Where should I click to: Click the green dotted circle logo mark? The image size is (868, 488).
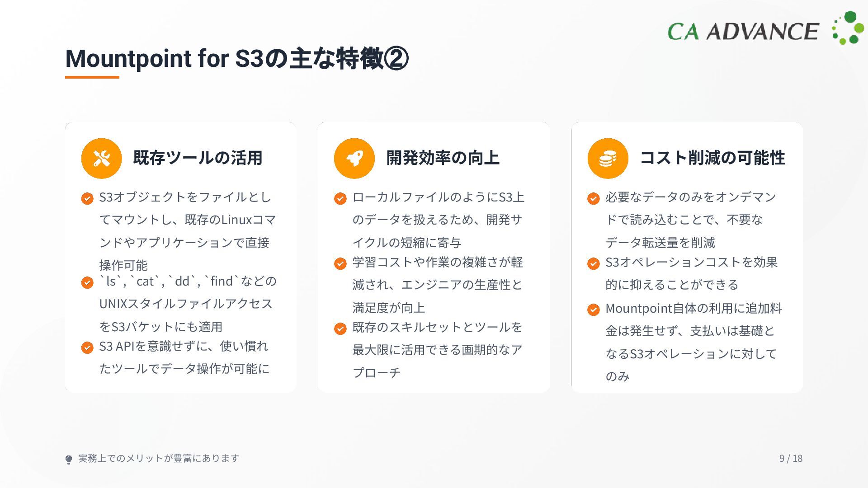[848, 28]
